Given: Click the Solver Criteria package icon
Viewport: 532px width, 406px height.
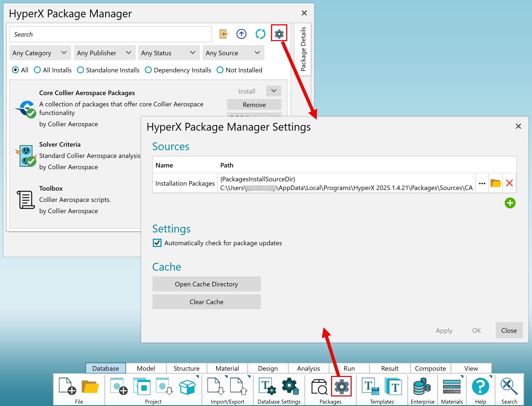Looking at the screenshot, I should click(26, 156).
